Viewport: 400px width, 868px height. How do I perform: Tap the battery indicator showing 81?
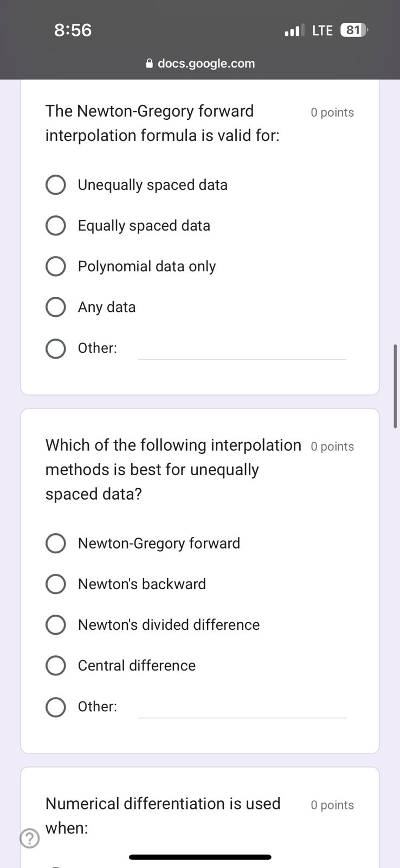click(353, 30)
